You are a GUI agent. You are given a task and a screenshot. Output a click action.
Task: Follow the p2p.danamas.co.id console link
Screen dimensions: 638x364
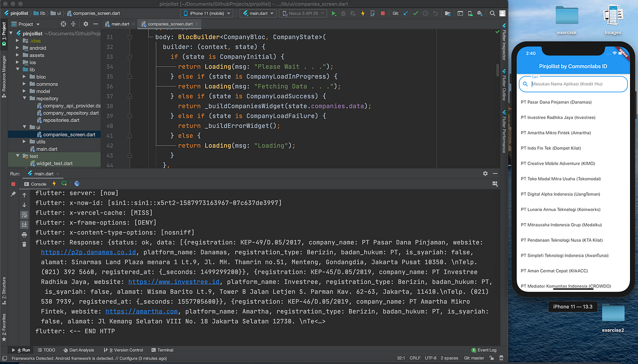click(88, 252)
